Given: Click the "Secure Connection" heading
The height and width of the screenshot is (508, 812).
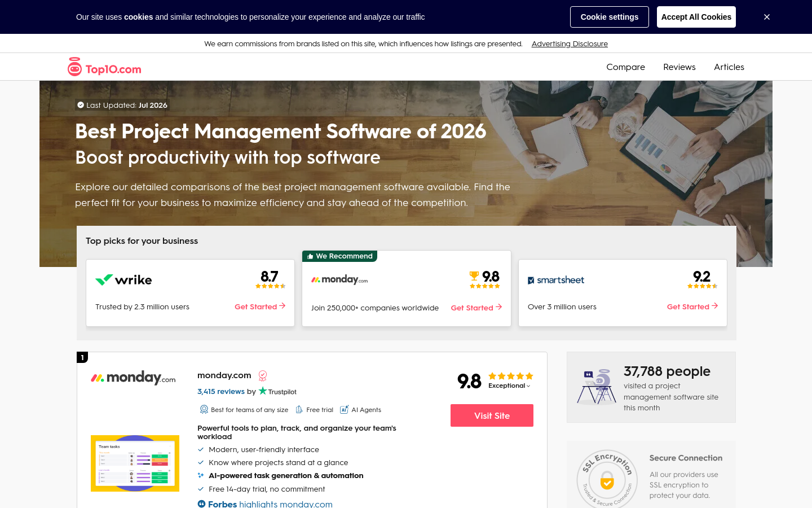Looking at the screenshot, I should click(686, 458).
